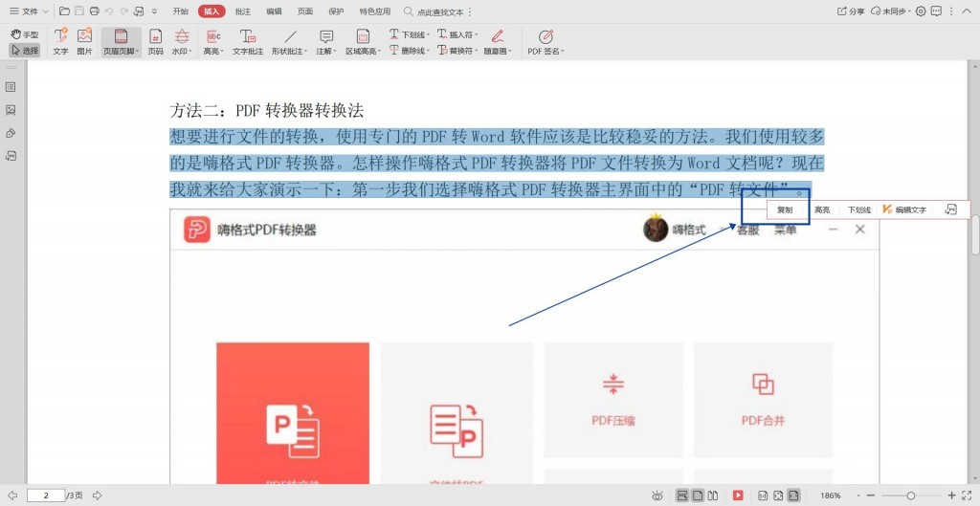980x506 pixels.
Task: Enter full screen using the expand icon
Action: tap(968, 495)
